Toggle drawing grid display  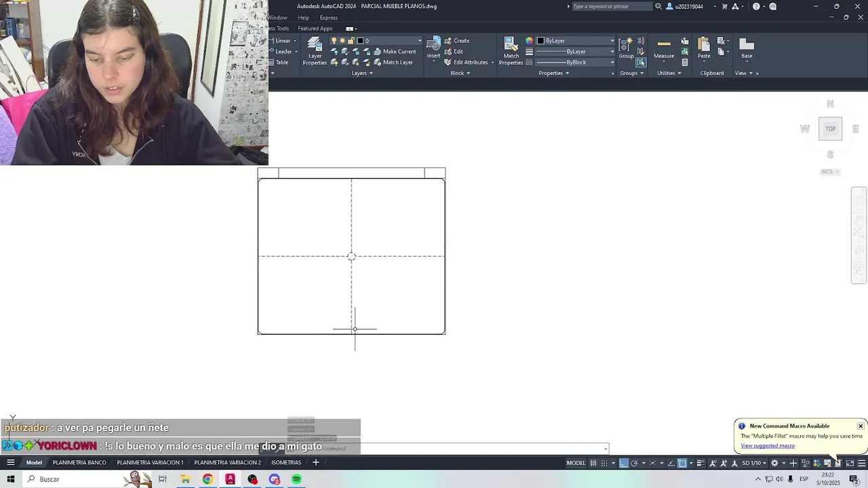[593, 463]
